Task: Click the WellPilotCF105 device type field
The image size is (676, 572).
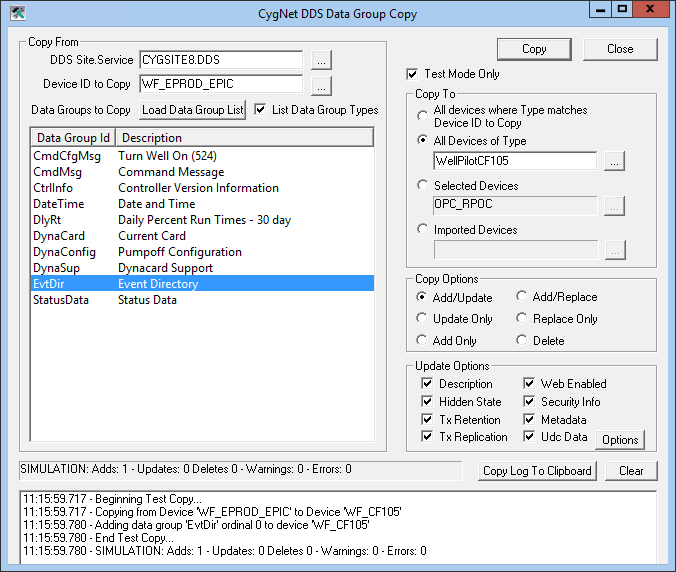Action: tap(515, 161)
